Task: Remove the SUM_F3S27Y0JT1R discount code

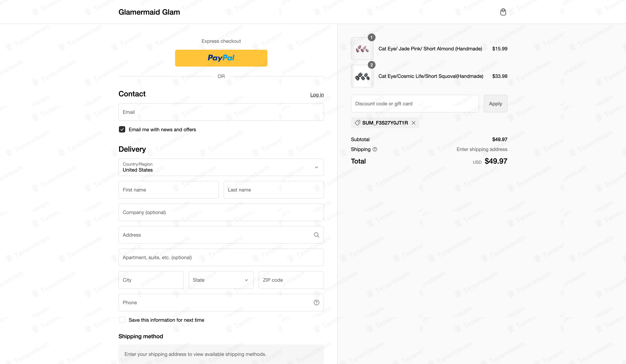Action: pos(413,123)
